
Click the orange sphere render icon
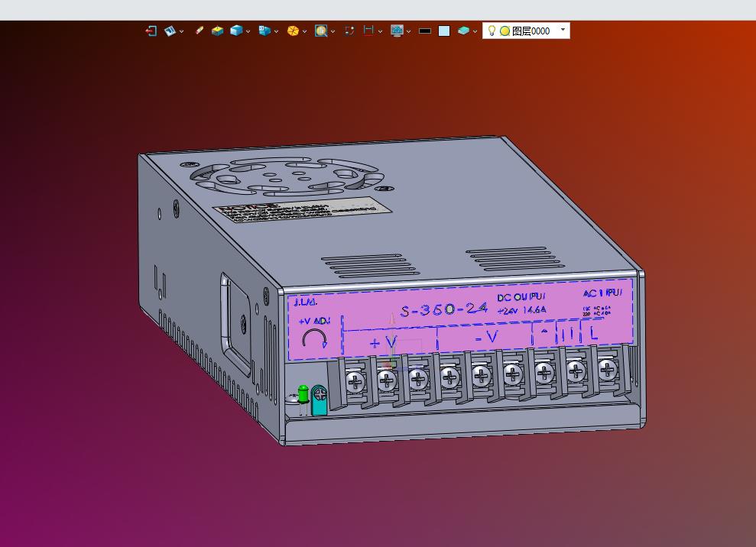point(293,31)
